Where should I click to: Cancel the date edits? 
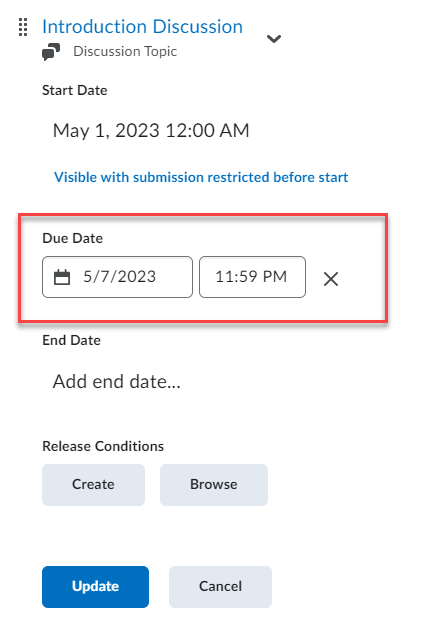point(220,587)
